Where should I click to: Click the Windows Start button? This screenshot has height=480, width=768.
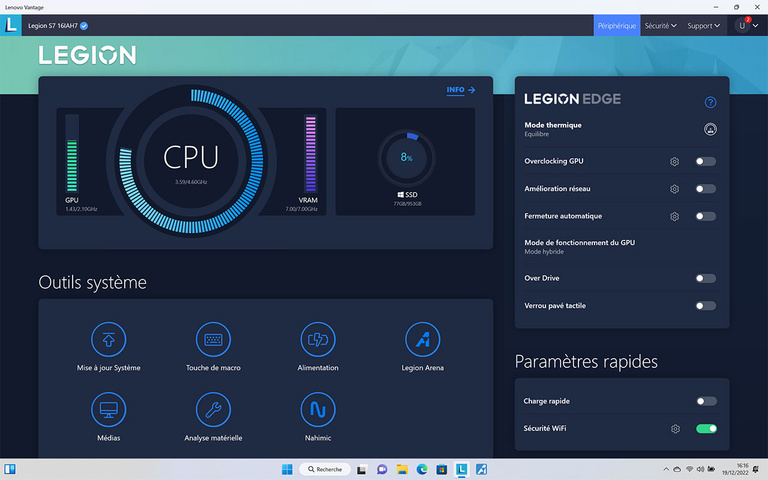[287, 469]
